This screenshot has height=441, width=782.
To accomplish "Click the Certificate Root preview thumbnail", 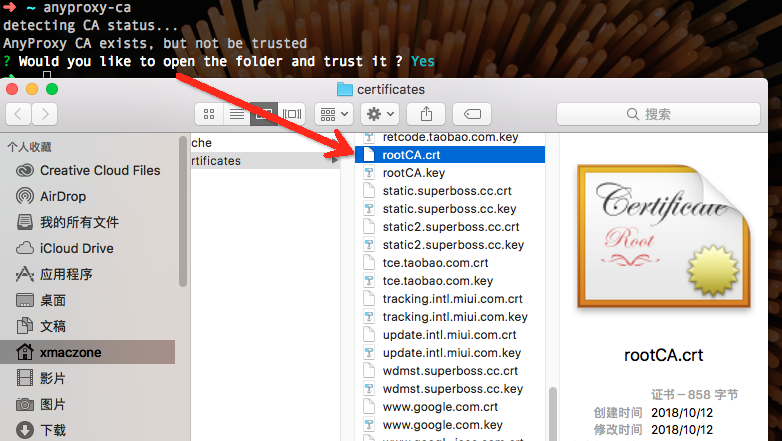I will pos(664,236).
